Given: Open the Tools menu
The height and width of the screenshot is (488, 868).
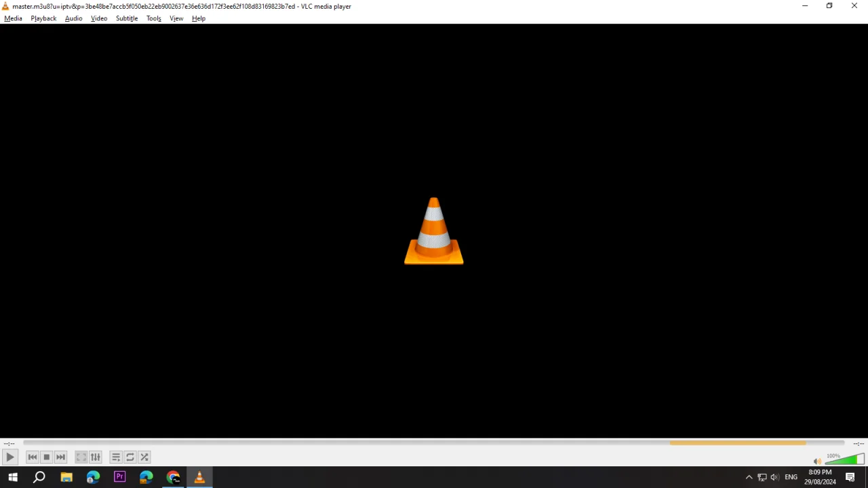Looking at the screenshot, I should click(154, 18).
